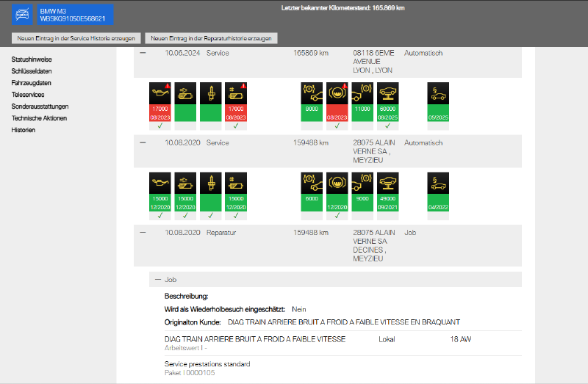The image size is (588, 384).
Task: Click rear brake icon showing 9000 in 2020 service
Action: (362, 183)
